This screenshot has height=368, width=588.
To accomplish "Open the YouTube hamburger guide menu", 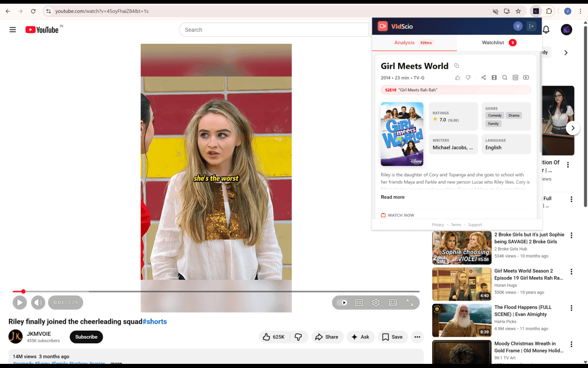I will 13,30.
